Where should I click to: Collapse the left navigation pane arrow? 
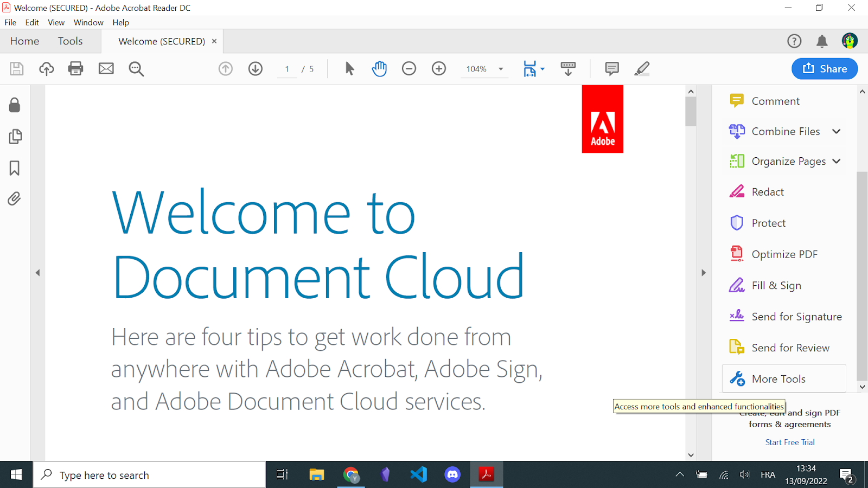click(x=37, y=273)
